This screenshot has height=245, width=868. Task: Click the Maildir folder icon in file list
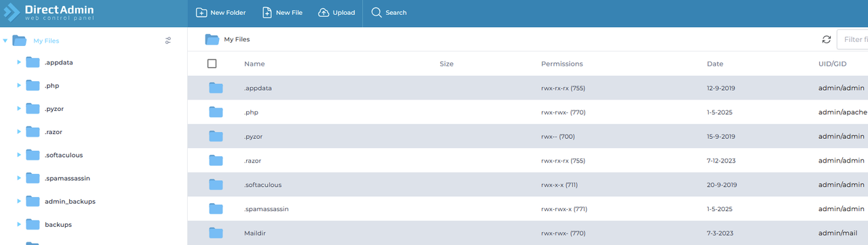coord(216,233)
